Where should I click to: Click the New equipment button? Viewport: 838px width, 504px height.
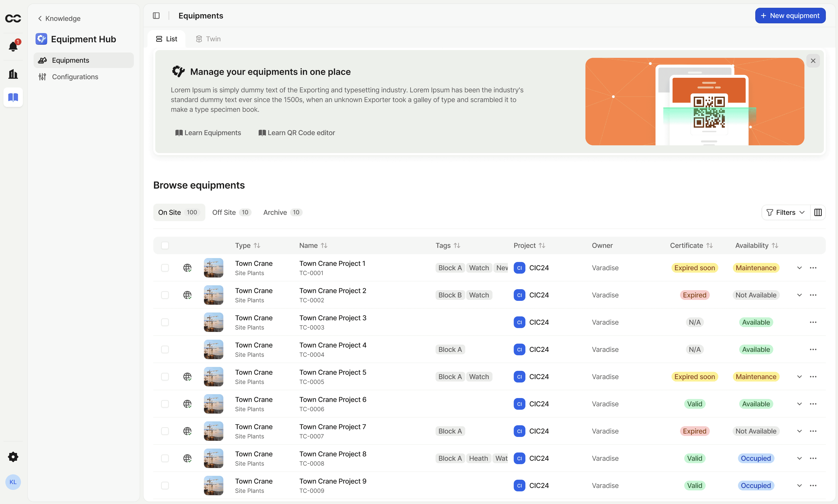tap(790, 16)
